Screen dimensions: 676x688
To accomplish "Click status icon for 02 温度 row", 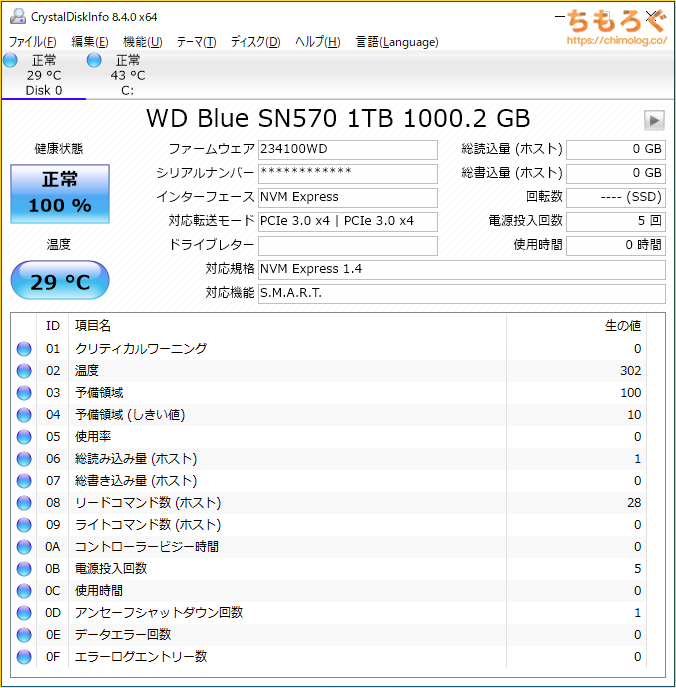I will coord(24,371).
